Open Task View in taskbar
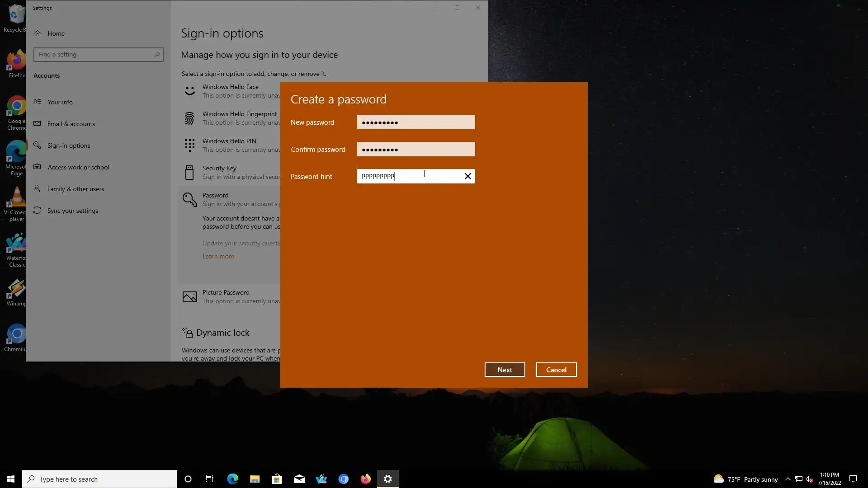 point(210,479)
